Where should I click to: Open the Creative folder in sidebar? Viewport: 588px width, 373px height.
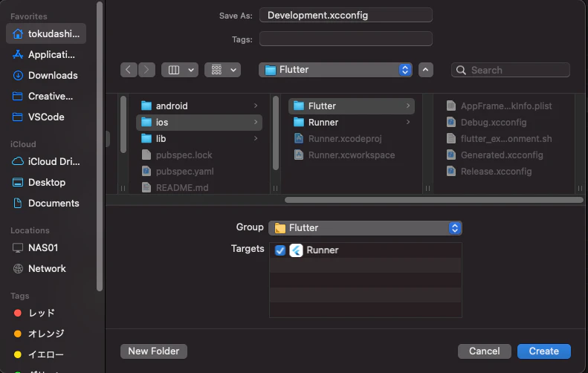pyautogui.click(x=46, y=96)
